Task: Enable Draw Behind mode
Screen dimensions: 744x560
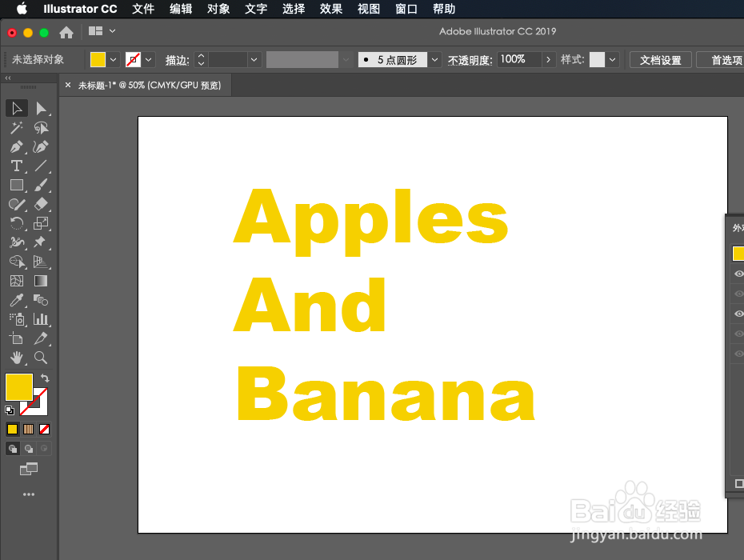Action: click(29, 449)
